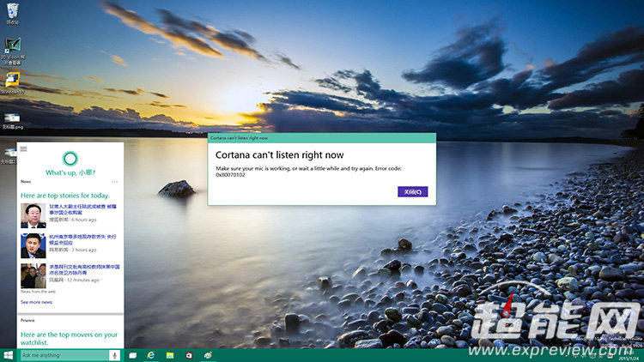Open the first news story headline
This screenshot has height=362, width=644.
click(x=84, y=210)
